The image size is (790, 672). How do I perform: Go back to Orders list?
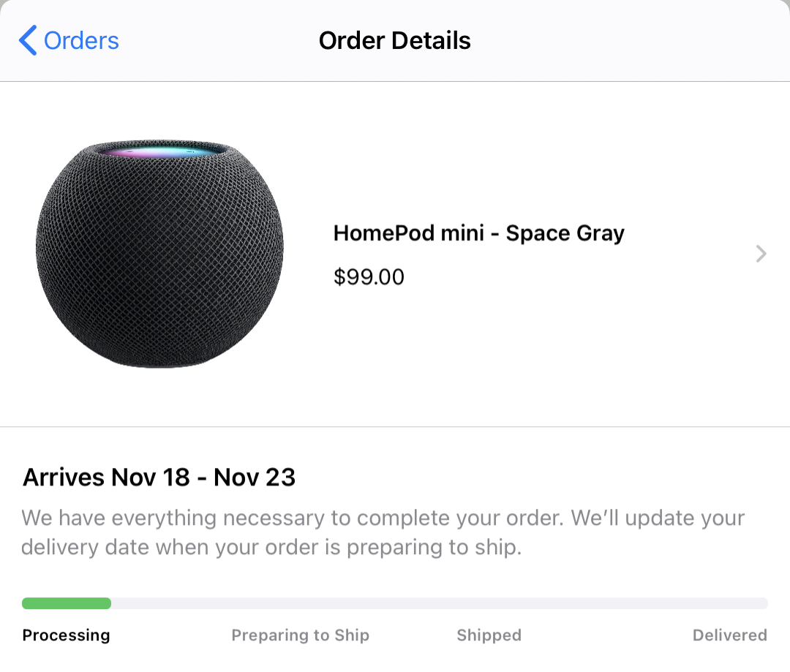pyautogui.click(x=69, y=40)
